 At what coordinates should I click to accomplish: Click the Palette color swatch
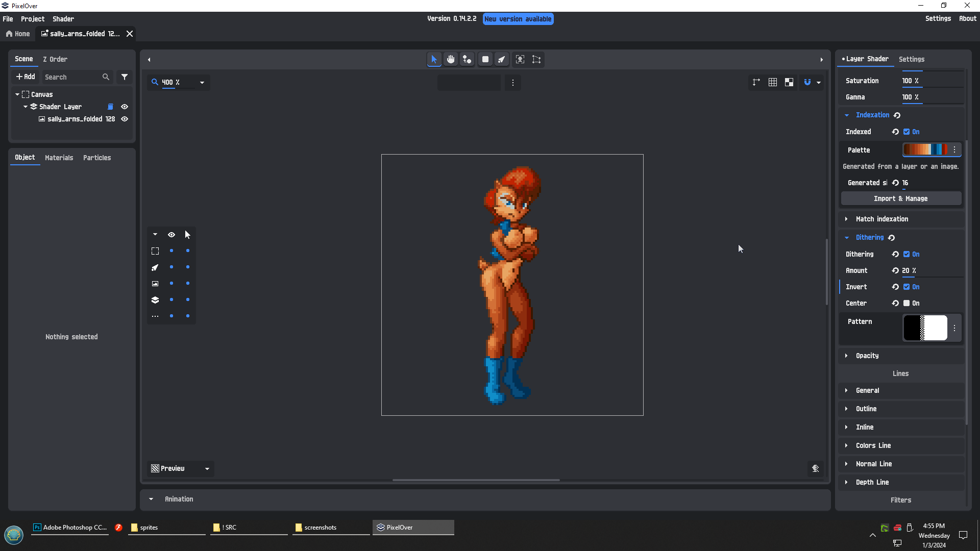925,149
